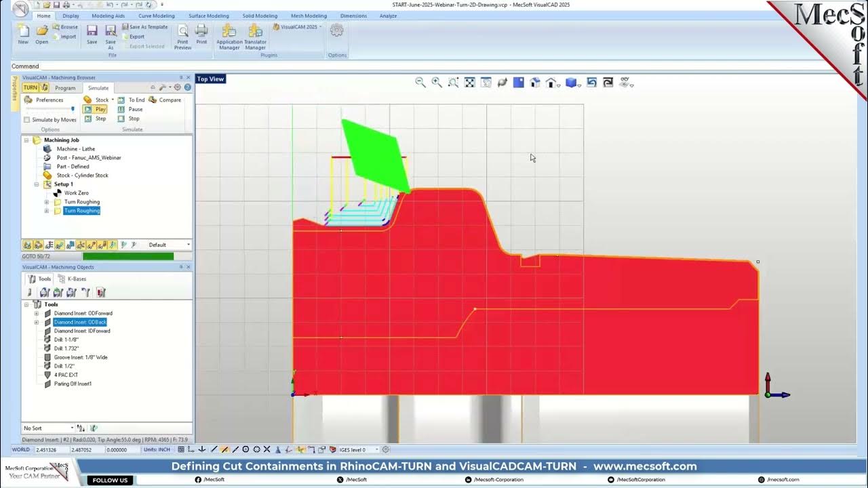Open the Compare simulation tool
This screenshot has height=488, width=868.
click(165, 100)
